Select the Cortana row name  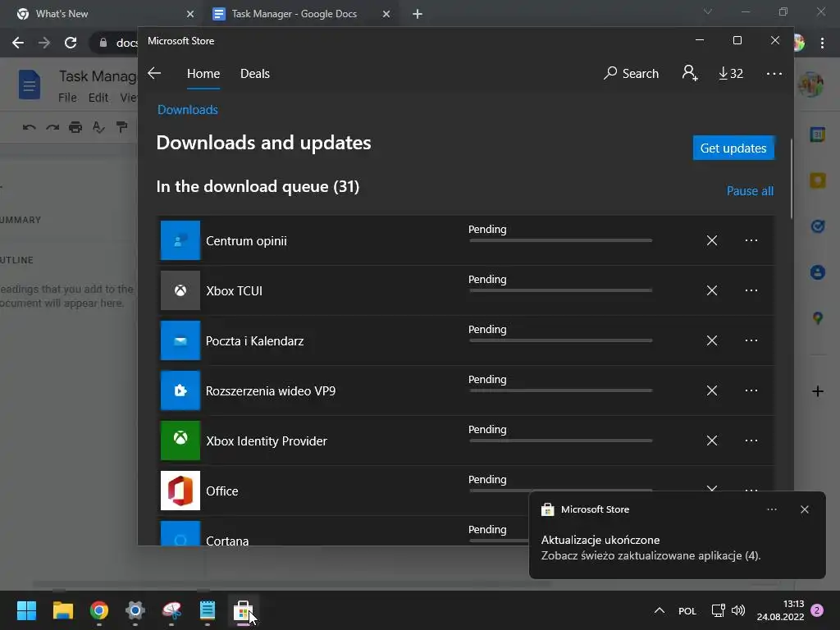pos(227,541)
